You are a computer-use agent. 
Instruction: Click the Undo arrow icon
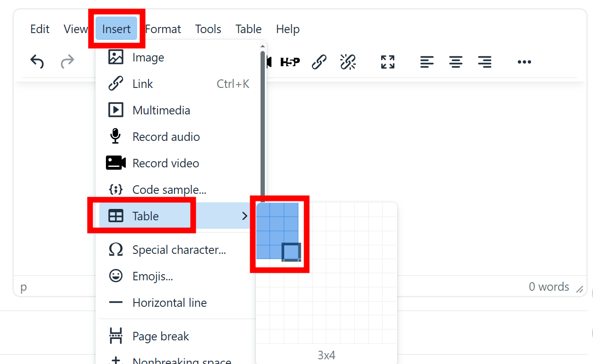[37, 61]
